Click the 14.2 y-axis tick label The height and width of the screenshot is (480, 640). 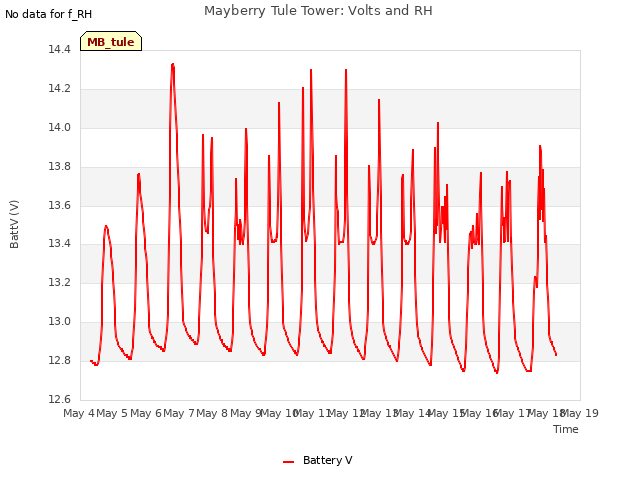click(60, 89)
